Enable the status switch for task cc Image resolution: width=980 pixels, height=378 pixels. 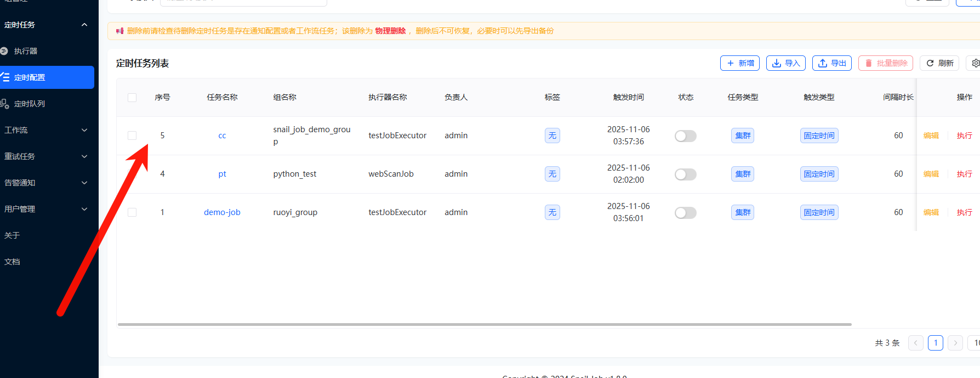(x=685, y=136)
